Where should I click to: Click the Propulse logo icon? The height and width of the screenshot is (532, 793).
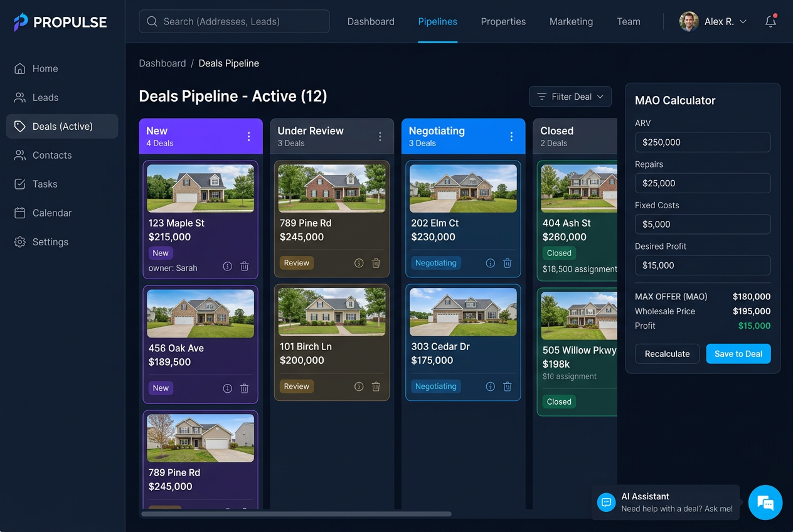(21, 22)
